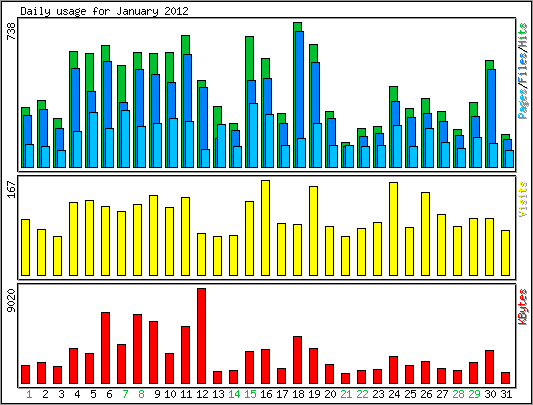The image size is (533, 405).
Task: Click the Visits legend label
Action: point(523,199)
